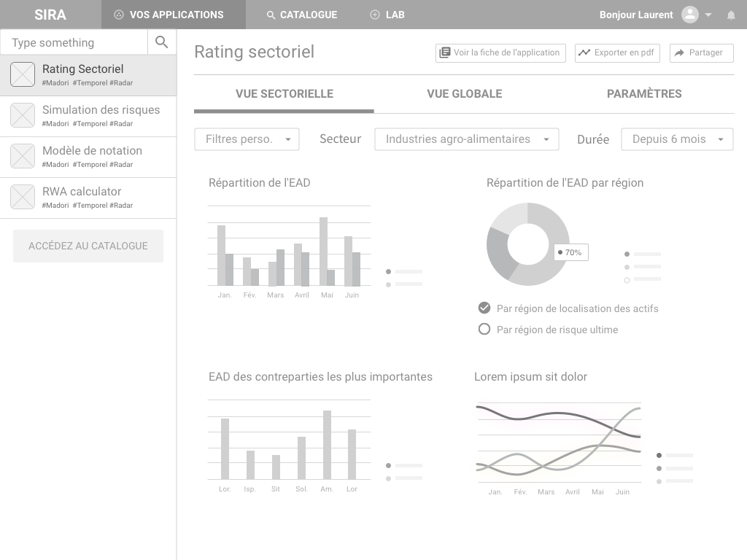
Task: Open the Catalogue menu item
Action: (301, 15)
